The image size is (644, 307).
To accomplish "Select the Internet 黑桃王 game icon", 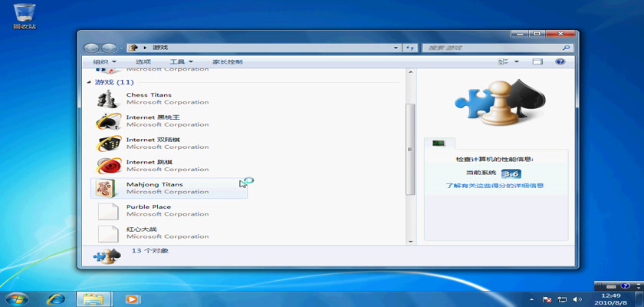I will [x=108, y=121].
